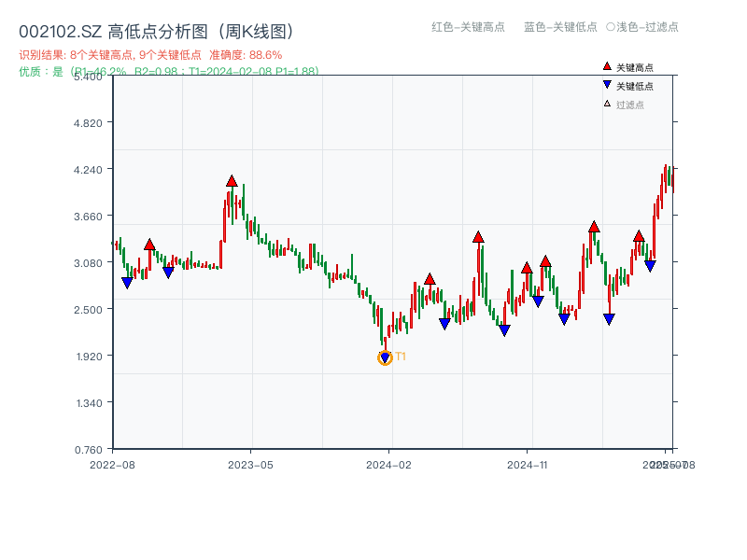Click y-axis label 4.820

pyautogui.click(x=88, y=123)
